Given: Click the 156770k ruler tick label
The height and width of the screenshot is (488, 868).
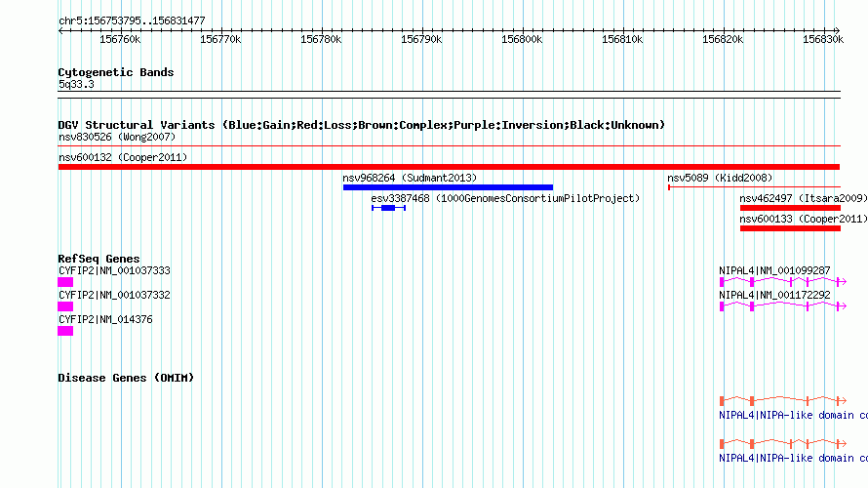Looking at the screenshot, I should point(220,39).
